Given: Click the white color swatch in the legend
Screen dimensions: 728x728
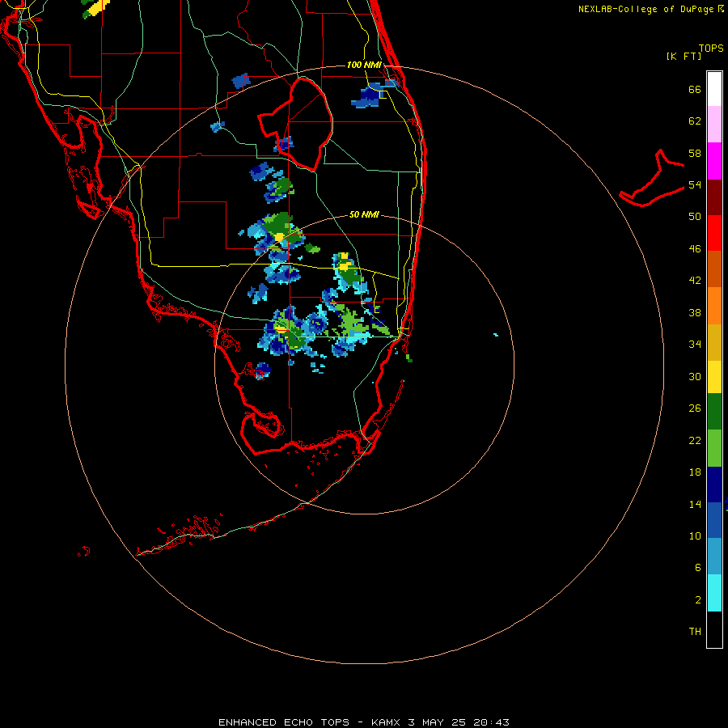Looking at the screenshot, I should (x=714, y=89).
